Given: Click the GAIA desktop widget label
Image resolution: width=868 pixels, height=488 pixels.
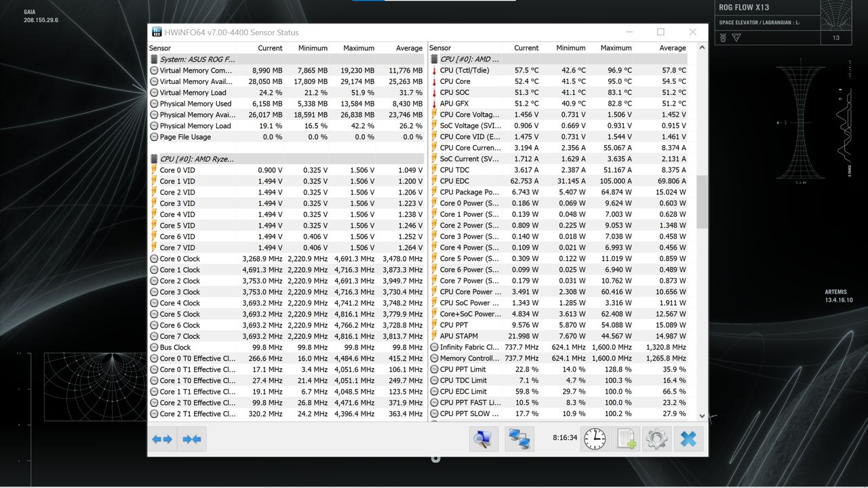Looking at the screenshot, I should [30, 12].
